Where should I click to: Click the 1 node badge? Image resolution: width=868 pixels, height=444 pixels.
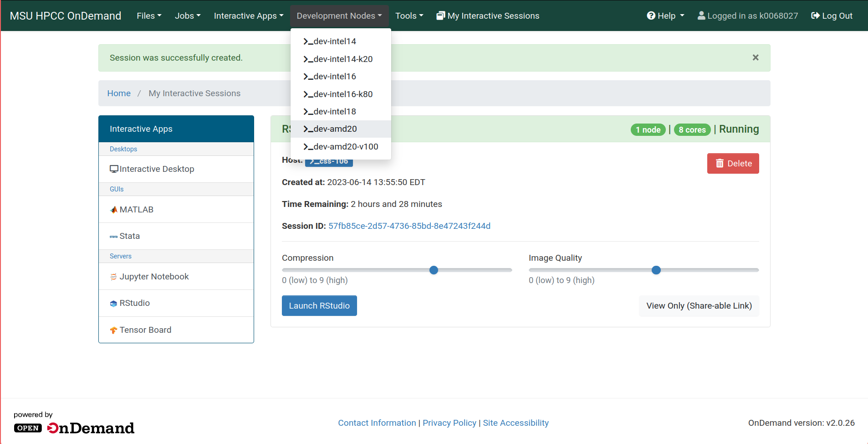click(648, 130)
